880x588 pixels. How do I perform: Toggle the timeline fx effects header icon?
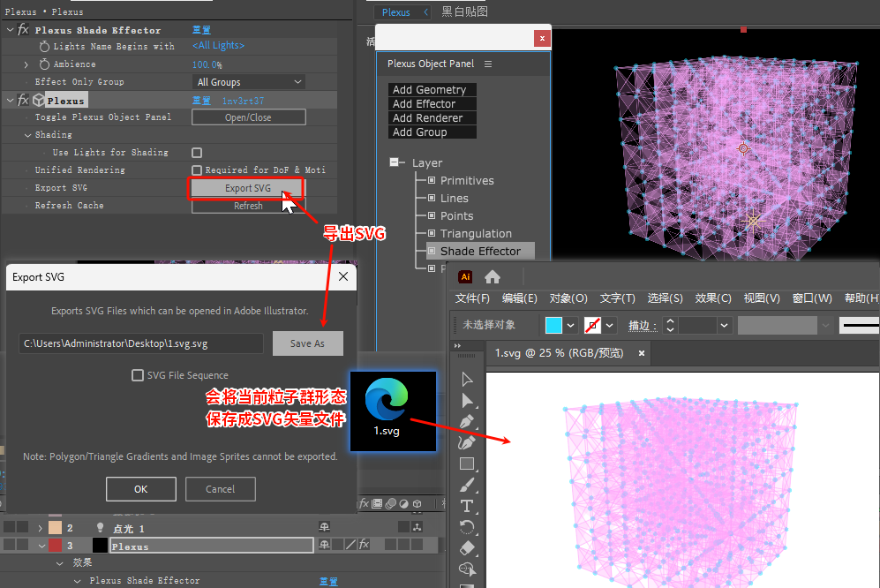[365, 504]
